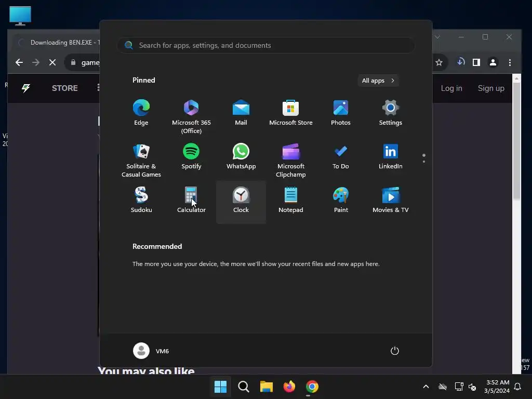532x399 pixels.
Task: Open the Clock app
Action: [x=241, y=202]
